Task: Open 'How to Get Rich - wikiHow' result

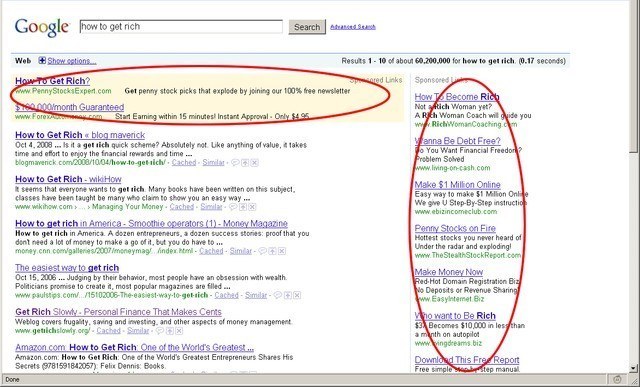Action: click(x=68, y=179)
